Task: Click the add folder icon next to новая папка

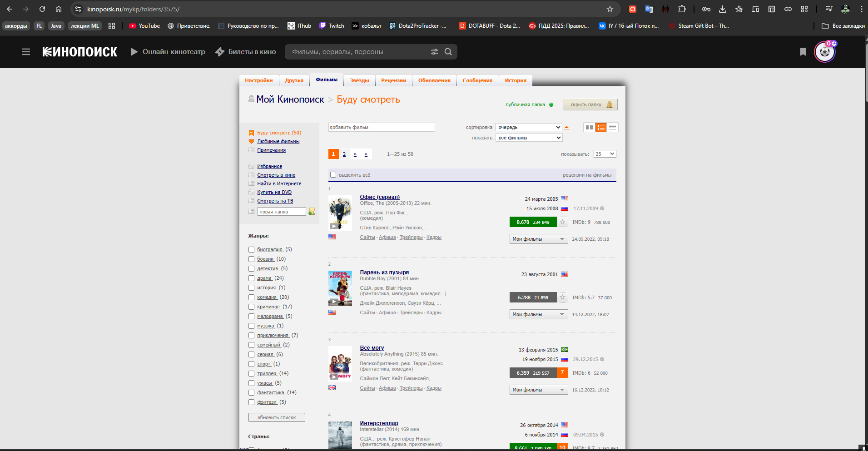Action: pyautogui.click(x=312, y=212)
